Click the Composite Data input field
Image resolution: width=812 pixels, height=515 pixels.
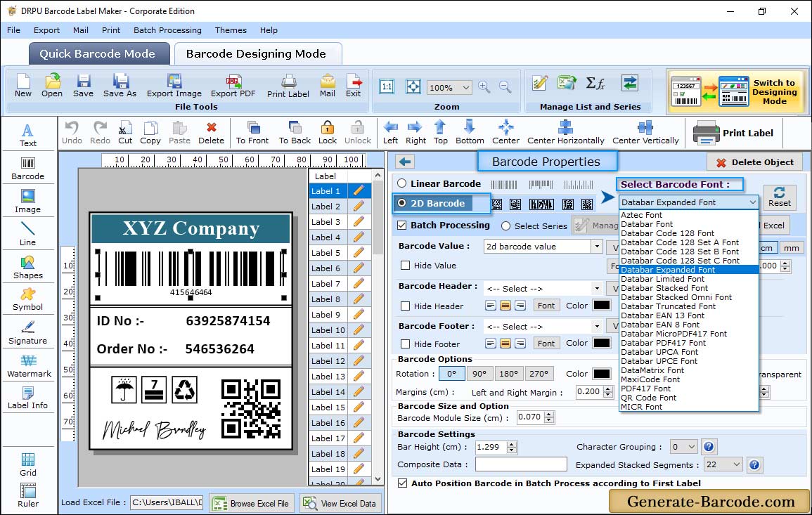(x=521, y=464)
